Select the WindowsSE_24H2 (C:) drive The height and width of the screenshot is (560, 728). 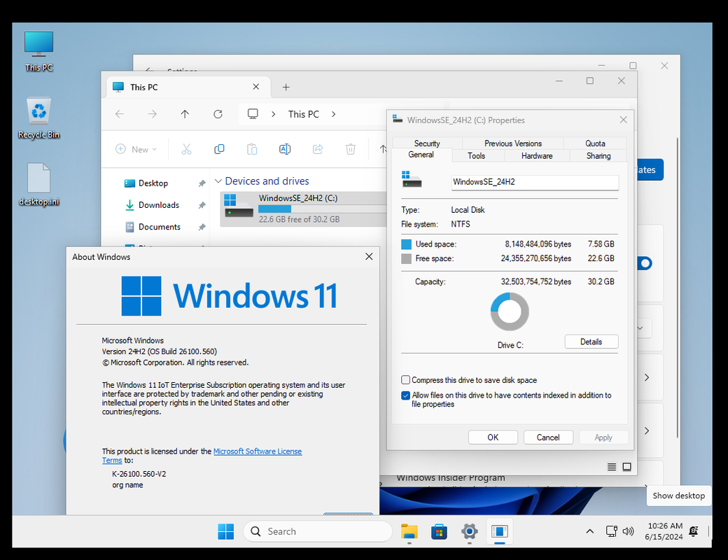pyautogui.click(x=303, y=209)
